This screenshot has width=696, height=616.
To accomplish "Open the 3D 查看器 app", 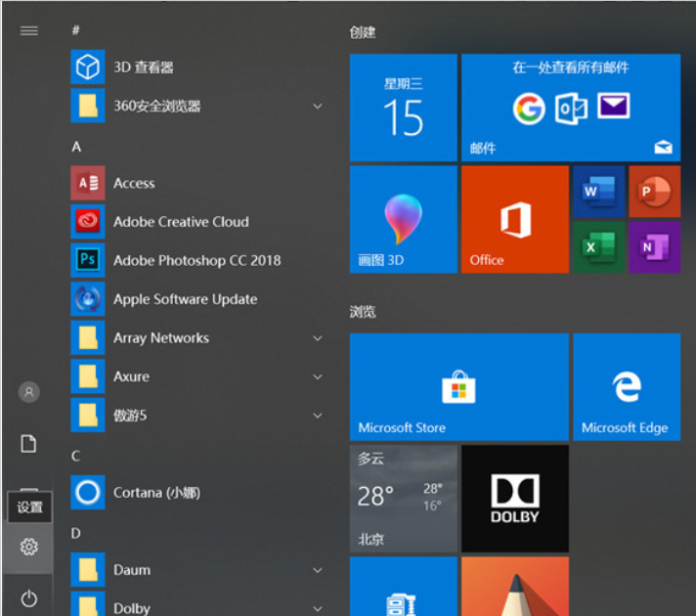I will [x=143, y=67].
